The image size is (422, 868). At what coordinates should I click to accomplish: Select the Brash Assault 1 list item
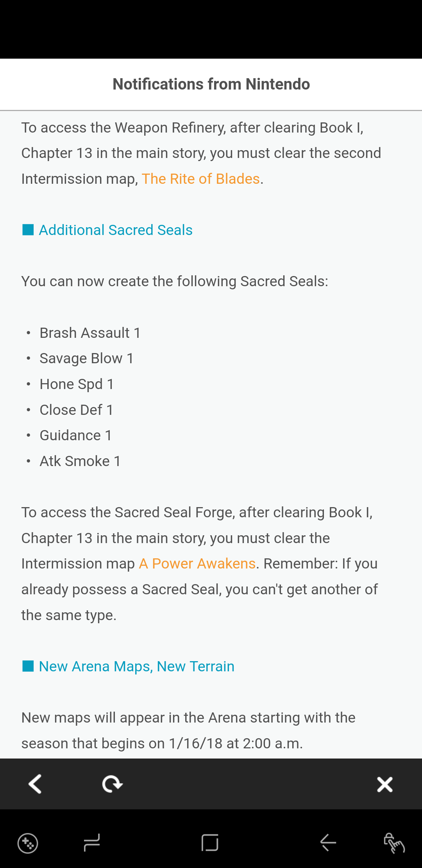(90, 333)
